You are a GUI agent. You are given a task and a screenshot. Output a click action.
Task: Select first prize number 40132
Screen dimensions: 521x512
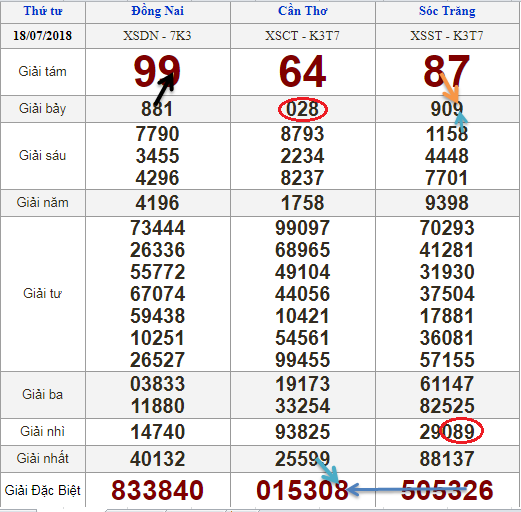coord(157,459)
